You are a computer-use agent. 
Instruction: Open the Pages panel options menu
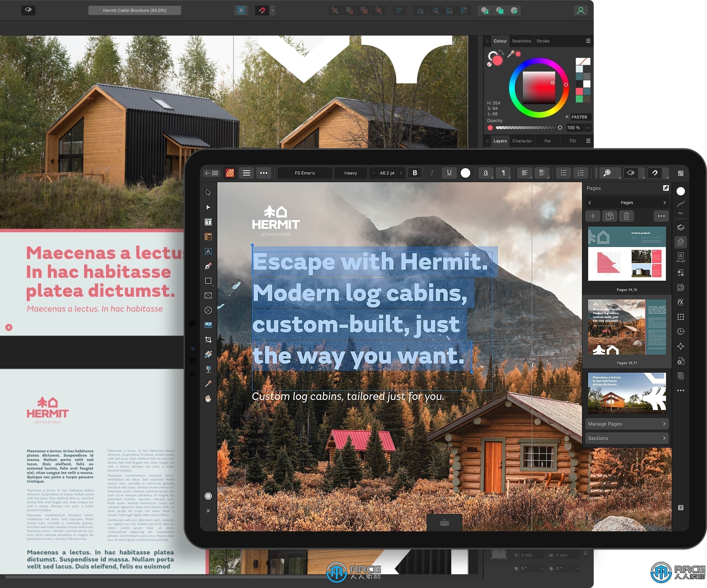tap(661, 218)
